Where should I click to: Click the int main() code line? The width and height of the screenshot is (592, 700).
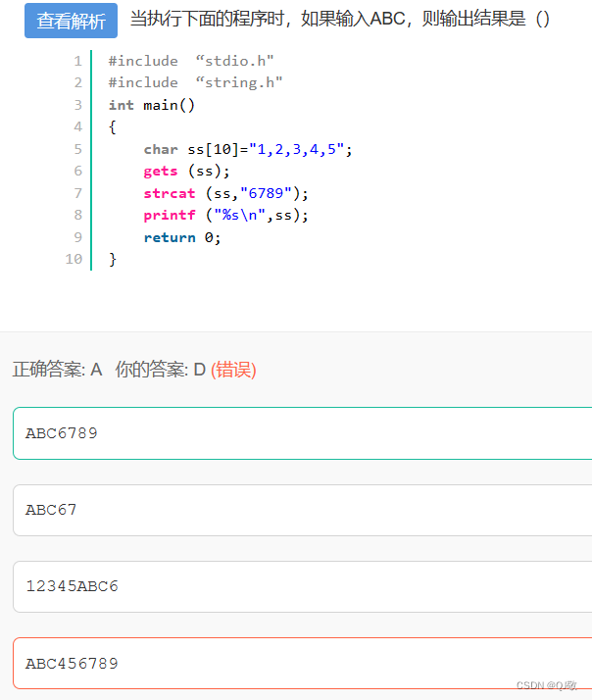pos(152,105)
